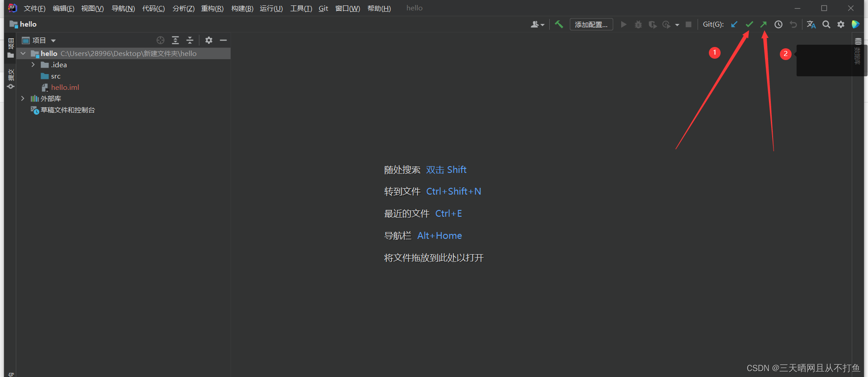Open the 分析(Z) menu
The width and height of the screenshot is (868, 377).
(183, 8)
